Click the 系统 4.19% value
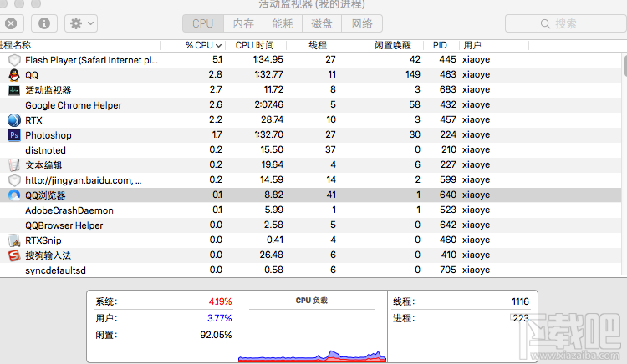The width and height of the screenshot is (627, 364). 220,301
